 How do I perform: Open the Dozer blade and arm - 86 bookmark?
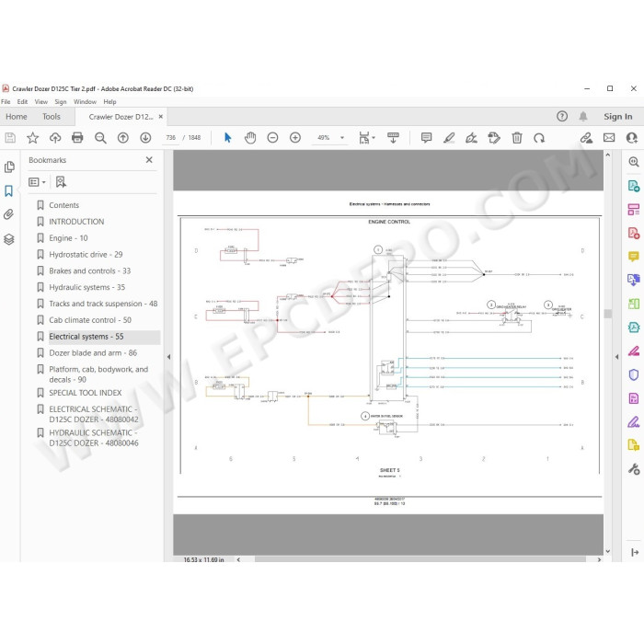[x=93, y=352]
